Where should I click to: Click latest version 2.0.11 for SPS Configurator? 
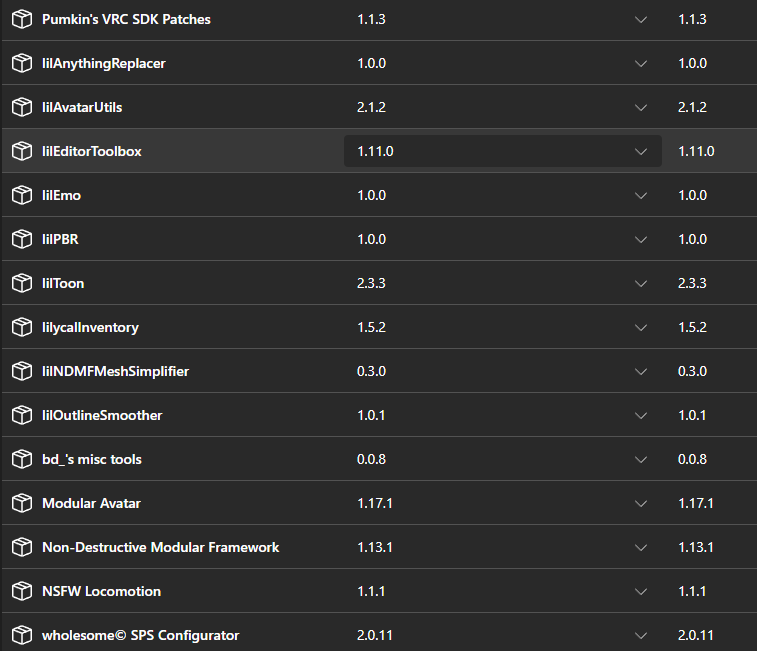coord(696,635)
